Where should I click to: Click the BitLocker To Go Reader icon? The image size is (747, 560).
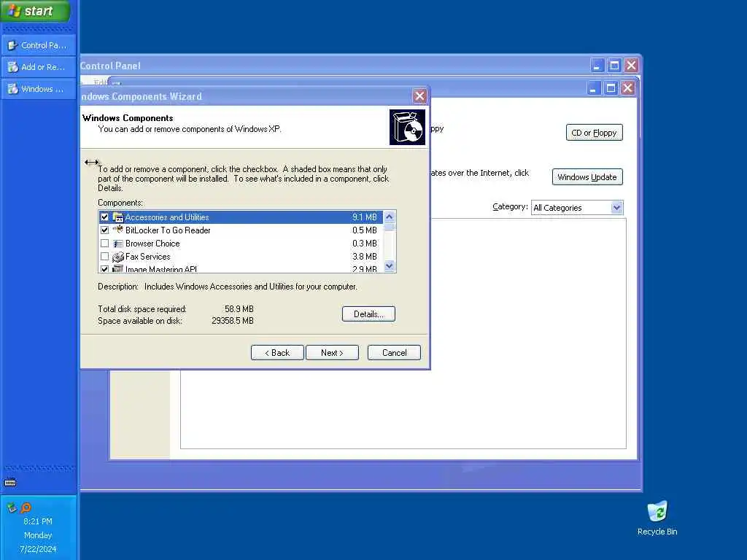pos(117,230)
